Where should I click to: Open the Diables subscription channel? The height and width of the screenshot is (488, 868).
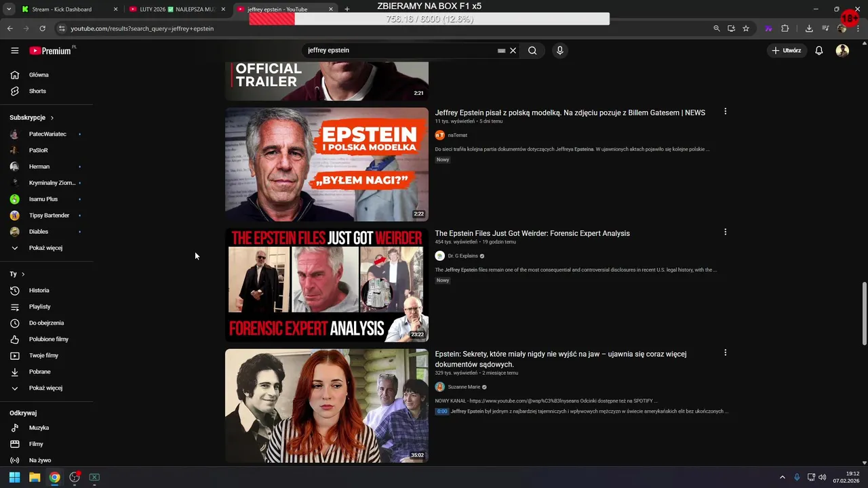46,232
